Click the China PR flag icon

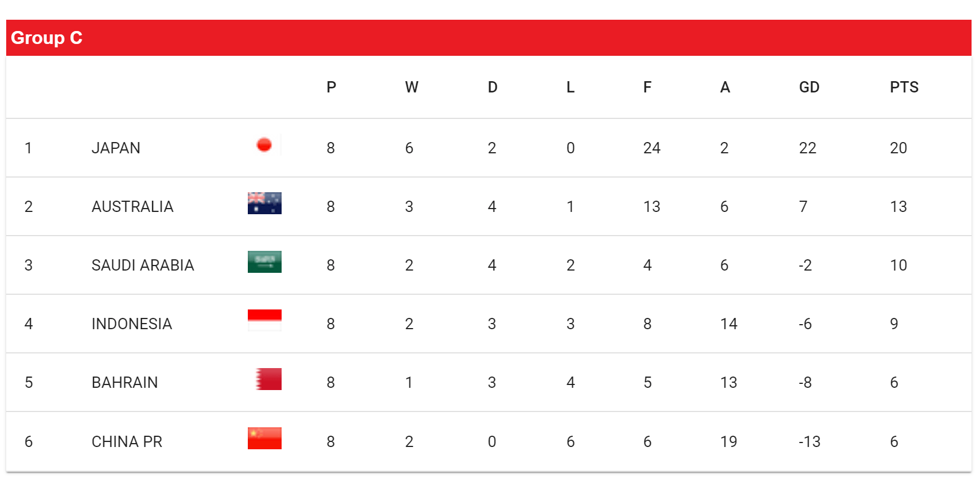click(264, 439)
